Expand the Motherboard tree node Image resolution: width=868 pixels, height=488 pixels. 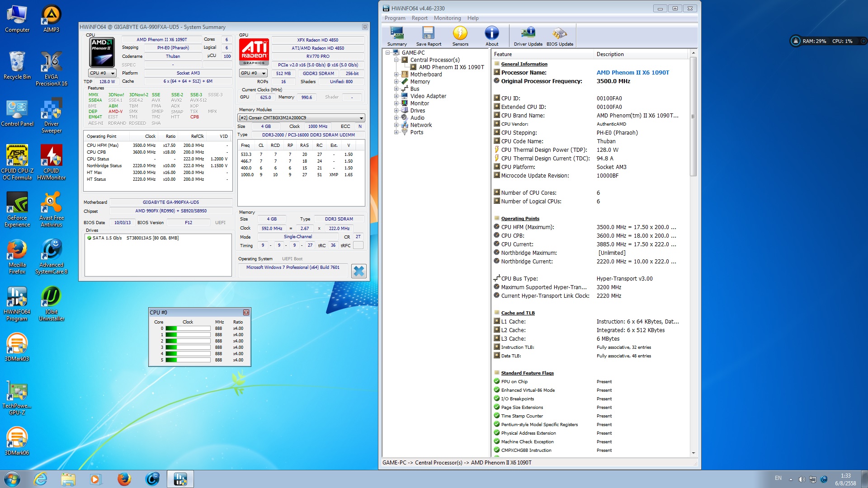pyautogui.click(x=396, y=75)
